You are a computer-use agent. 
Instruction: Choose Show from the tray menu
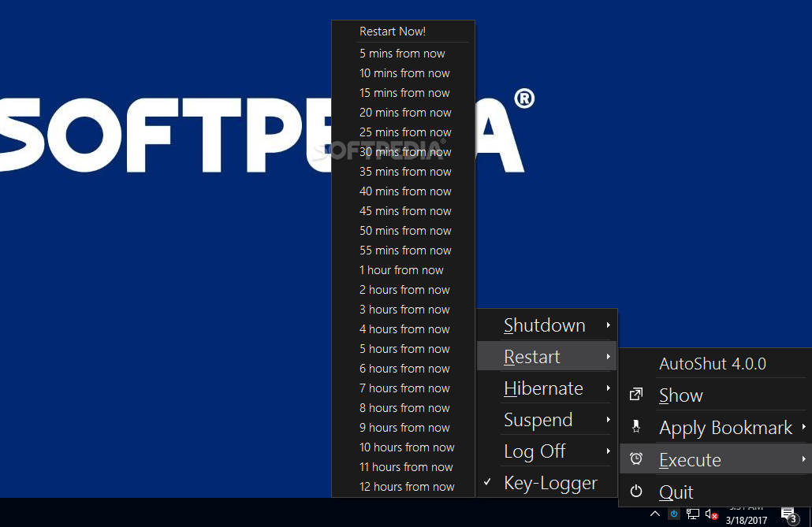716,395
